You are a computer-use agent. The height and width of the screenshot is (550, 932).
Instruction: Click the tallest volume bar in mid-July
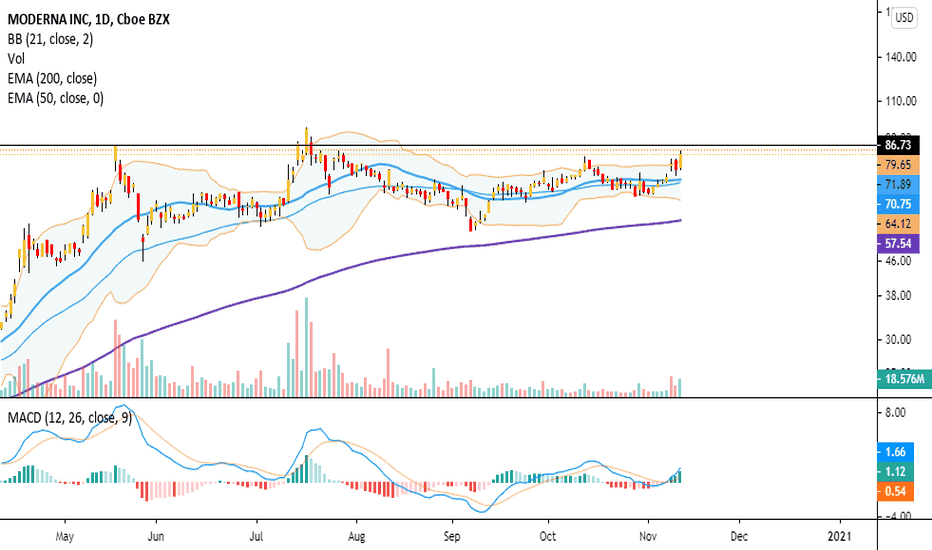307,347
